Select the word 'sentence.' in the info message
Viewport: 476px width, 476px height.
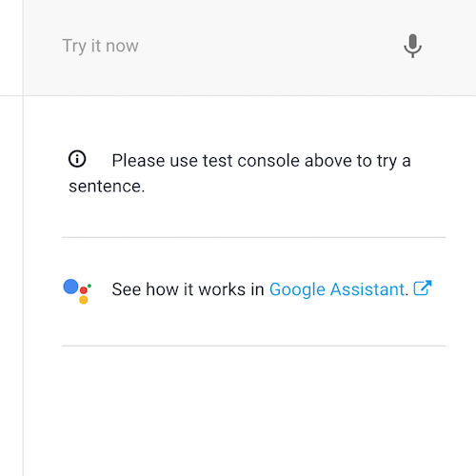(107, 187)
